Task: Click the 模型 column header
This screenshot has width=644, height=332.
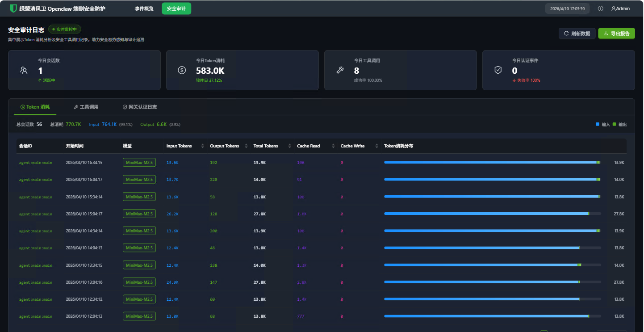Action: [x=127, y=146]
